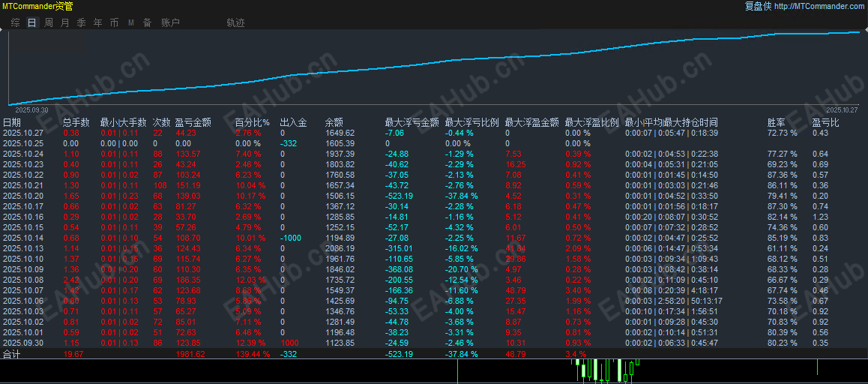Click the 12.39 % percentage cell
This screenshot has width=868, height=384.
pos(250,343)
